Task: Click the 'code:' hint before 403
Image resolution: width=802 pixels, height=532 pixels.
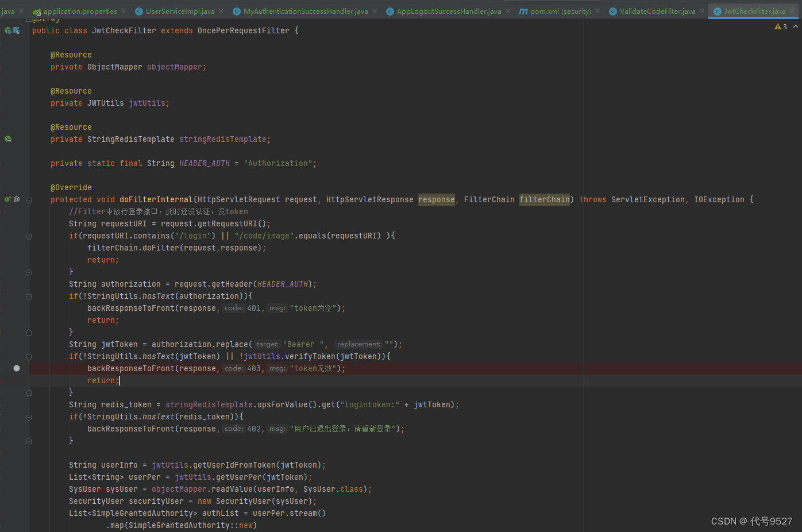Action: click(234, 368)
